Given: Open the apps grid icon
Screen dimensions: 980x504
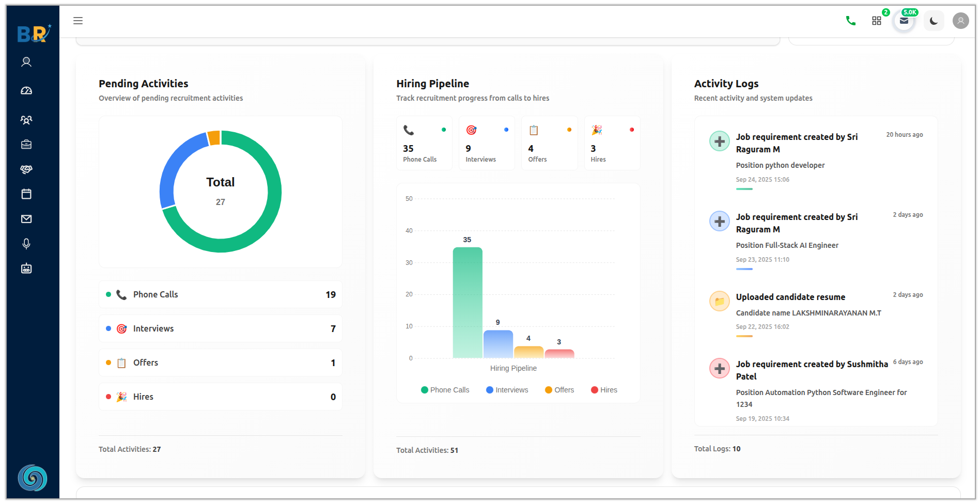Looking at the screenshot, I should point(877,21).
